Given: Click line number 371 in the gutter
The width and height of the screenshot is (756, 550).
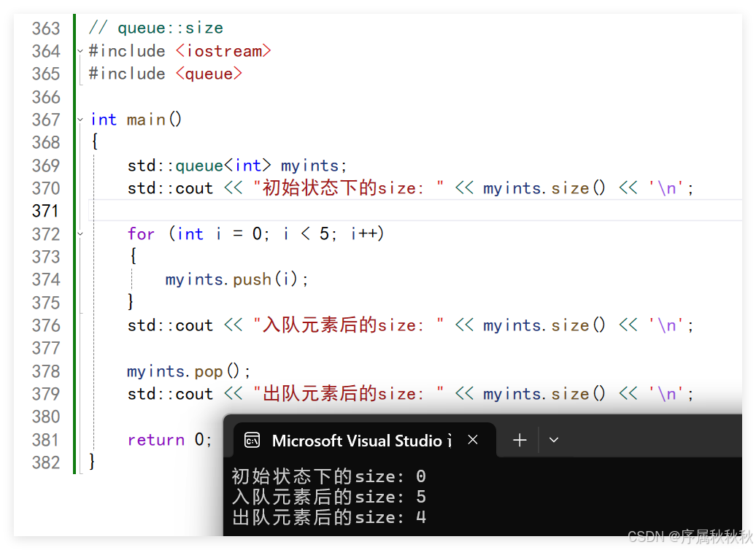Looking at the screenshot, I should point(45,211).
